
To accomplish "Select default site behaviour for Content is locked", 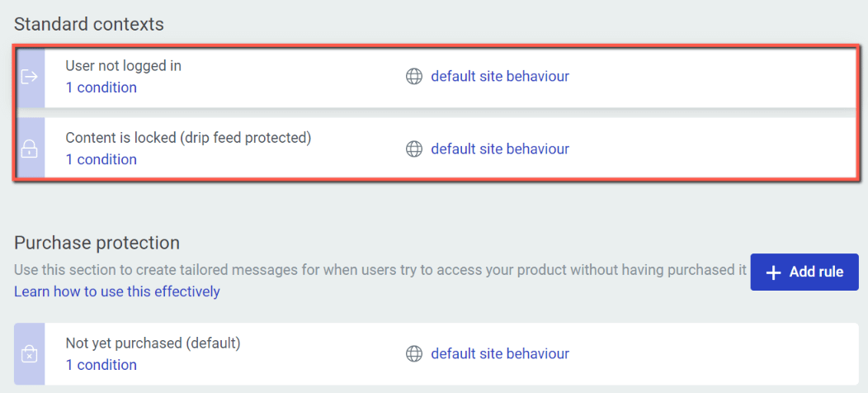I will point(500,149).
